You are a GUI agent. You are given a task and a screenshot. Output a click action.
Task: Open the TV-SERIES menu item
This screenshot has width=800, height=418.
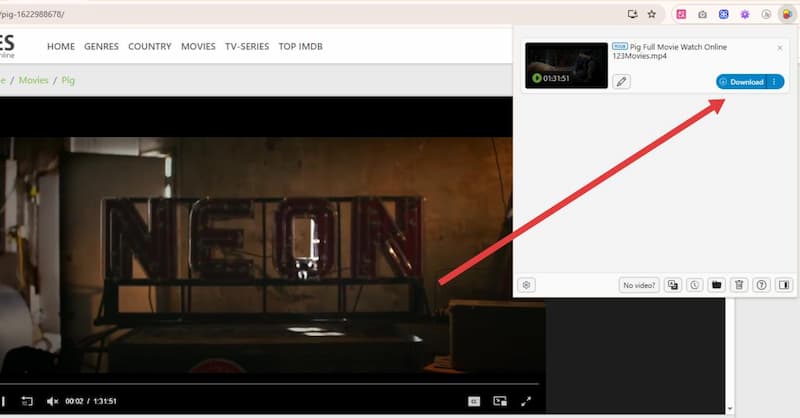click(x=247, y=46)
